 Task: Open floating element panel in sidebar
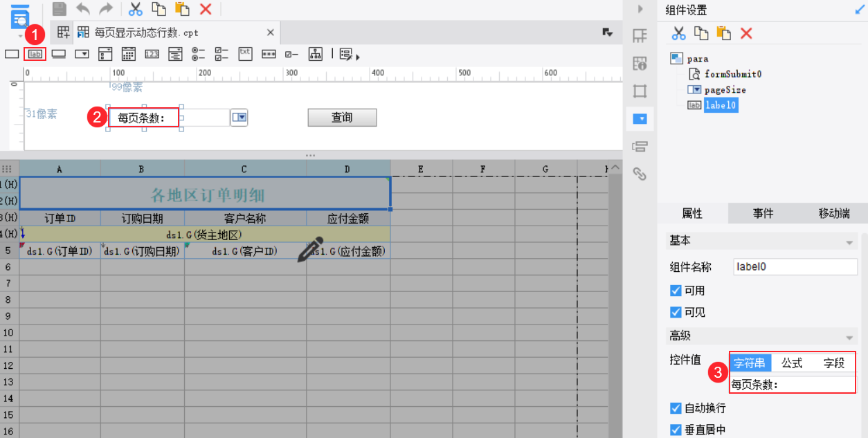tap(640, 91)
